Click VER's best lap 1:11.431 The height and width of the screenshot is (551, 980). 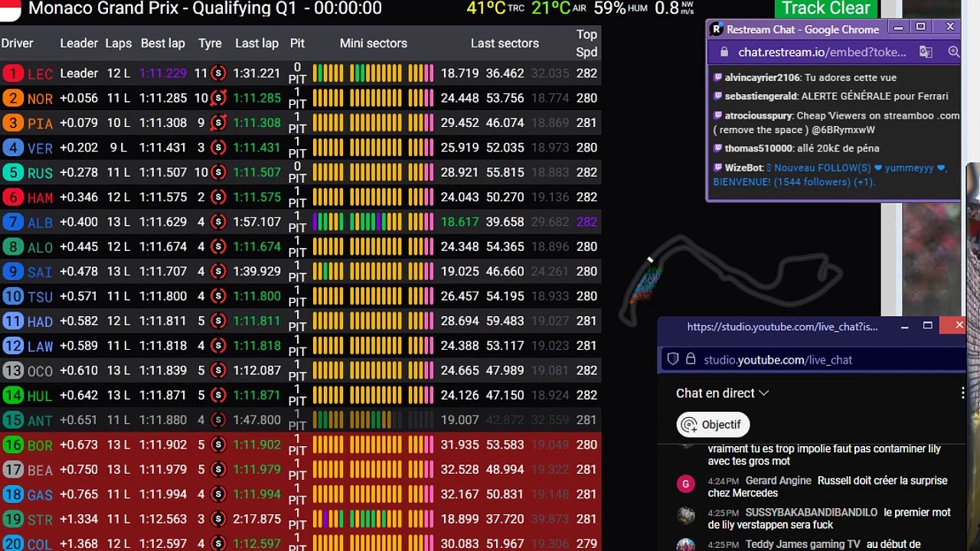click(163, 148)
